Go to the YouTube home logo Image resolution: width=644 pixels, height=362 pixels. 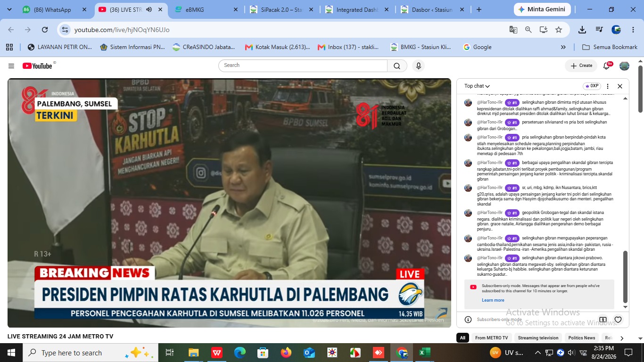pyautogui.click(x=37, y=66)
